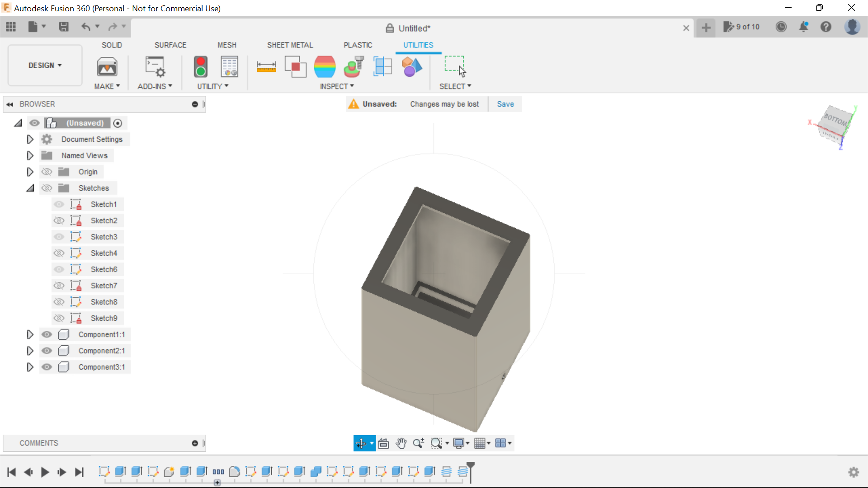This screenshot has height=488, width=868.
Task: Toggle visibility of Component1:1
Action: pyautogui.click(x=47, y=334)
